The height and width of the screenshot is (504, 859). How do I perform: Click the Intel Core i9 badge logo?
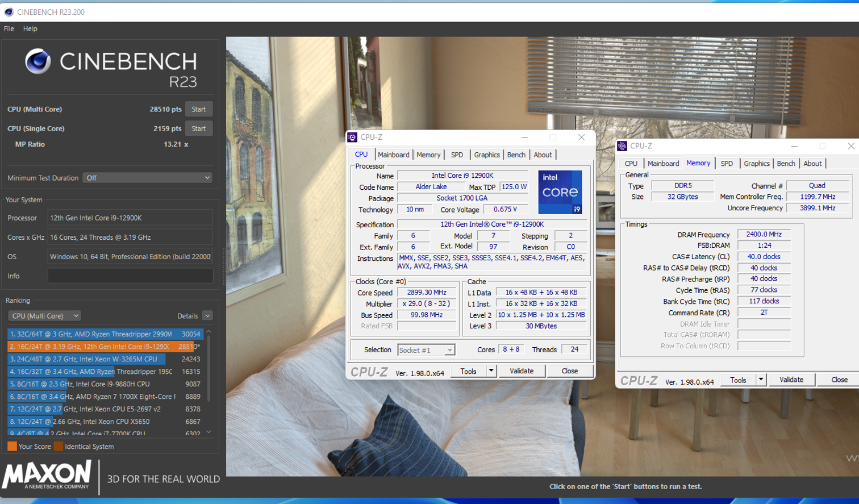[x=560, y=192]
